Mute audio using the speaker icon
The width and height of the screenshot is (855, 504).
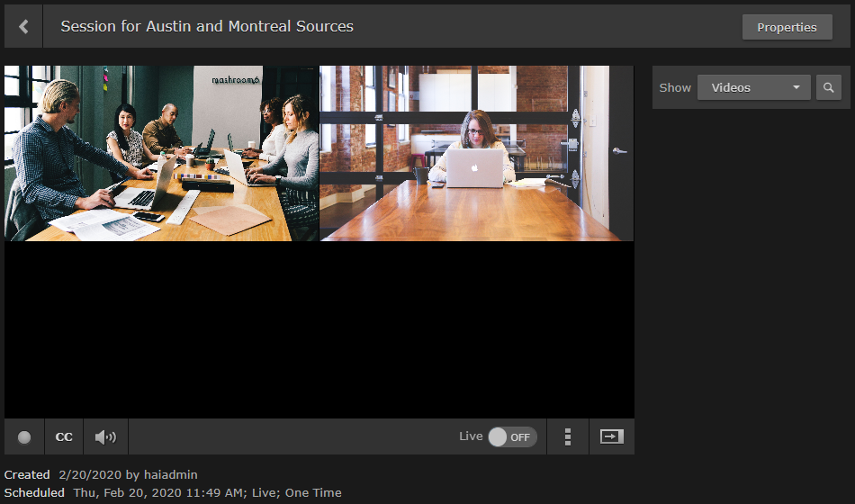(x=105, y=437)
